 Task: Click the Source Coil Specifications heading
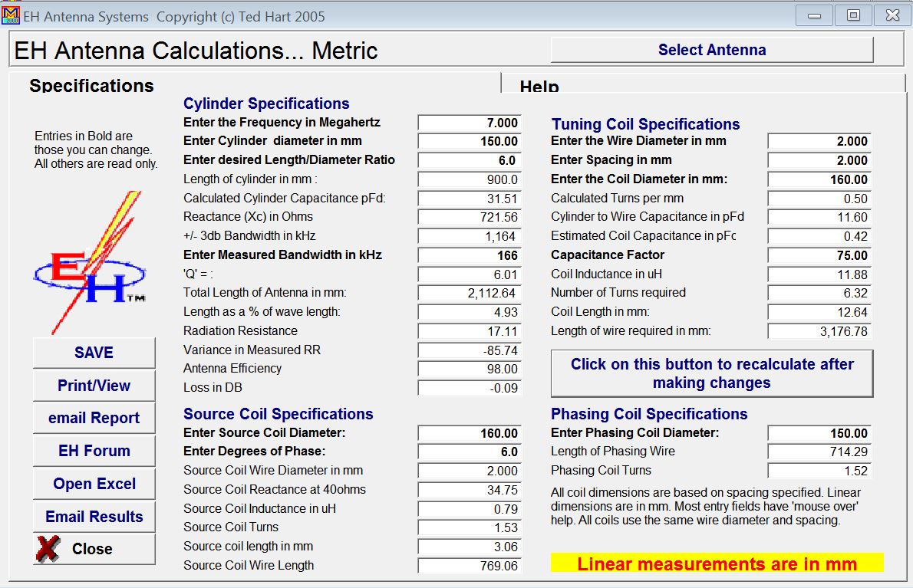[x=279, y=414]
